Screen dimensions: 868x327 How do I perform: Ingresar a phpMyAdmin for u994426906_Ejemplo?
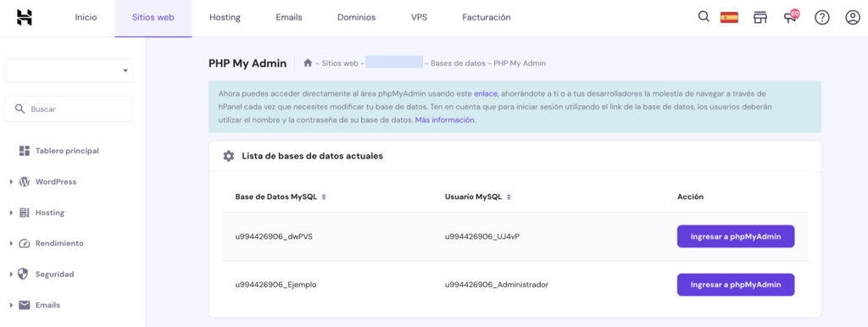click(x=736, y=285)
